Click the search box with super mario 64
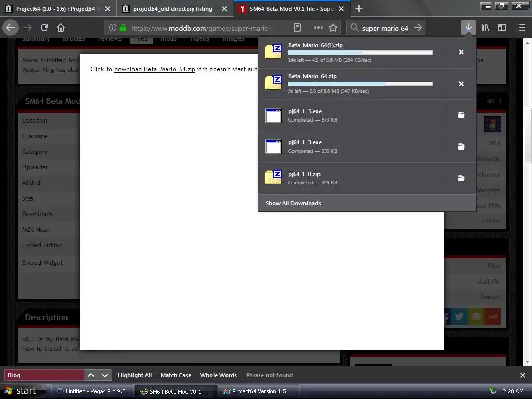Viewport: 532px width, 399px height. pyautogui.click(x=385, y=28)
